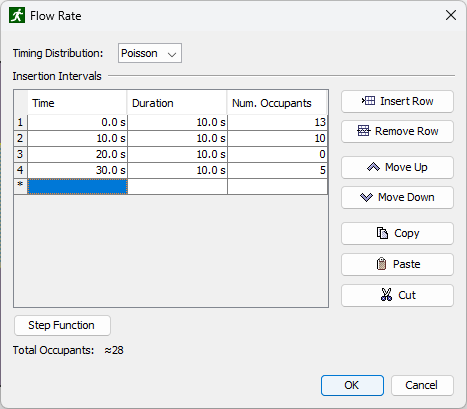Open the Timing Distribution Poisson dropdown
The width and height of the screenshot is (467, 409).
coord(150,53)
